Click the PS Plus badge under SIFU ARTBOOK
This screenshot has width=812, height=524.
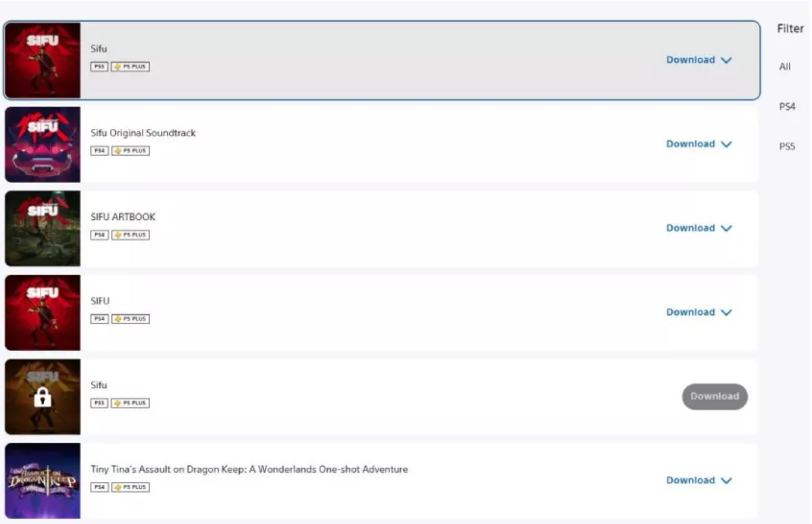[131, 235]
